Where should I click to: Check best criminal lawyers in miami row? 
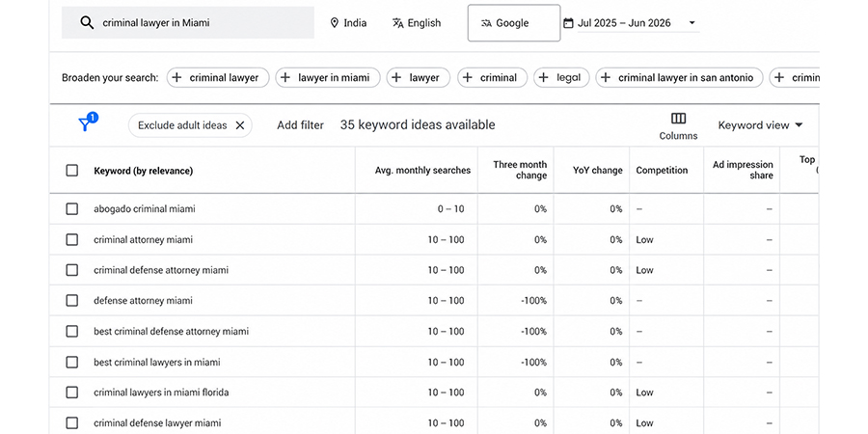pos(72,362)
